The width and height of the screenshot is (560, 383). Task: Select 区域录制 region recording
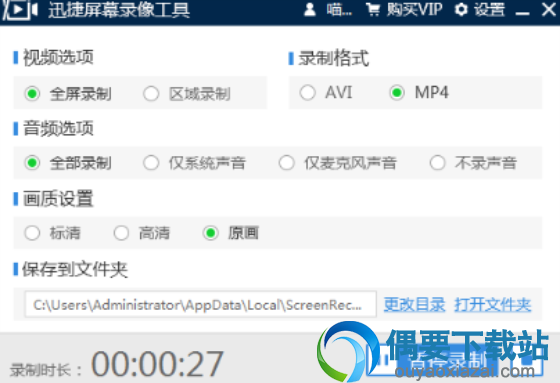tap(187, 94)
